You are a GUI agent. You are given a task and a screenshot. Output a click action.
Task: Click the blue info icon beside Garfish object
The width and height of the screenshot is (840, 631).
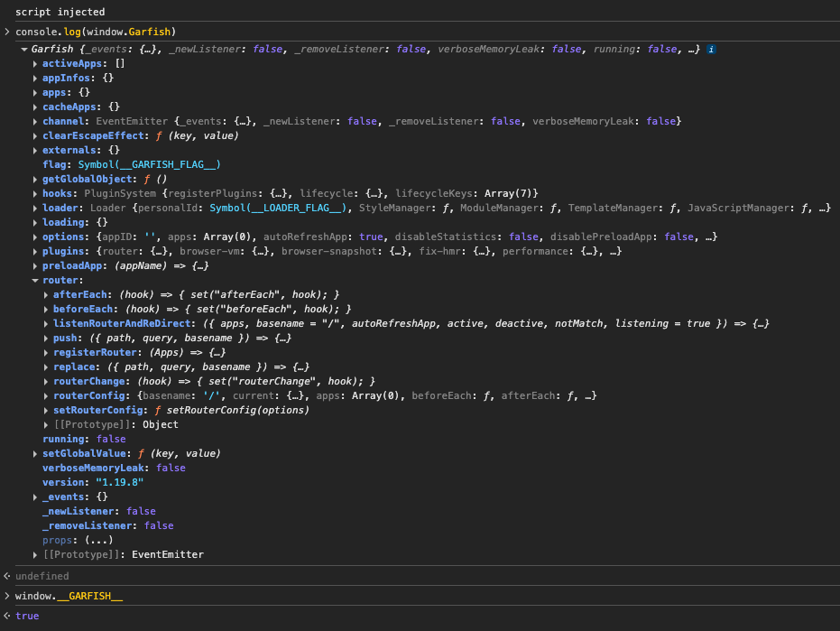[x=712, y=49]
